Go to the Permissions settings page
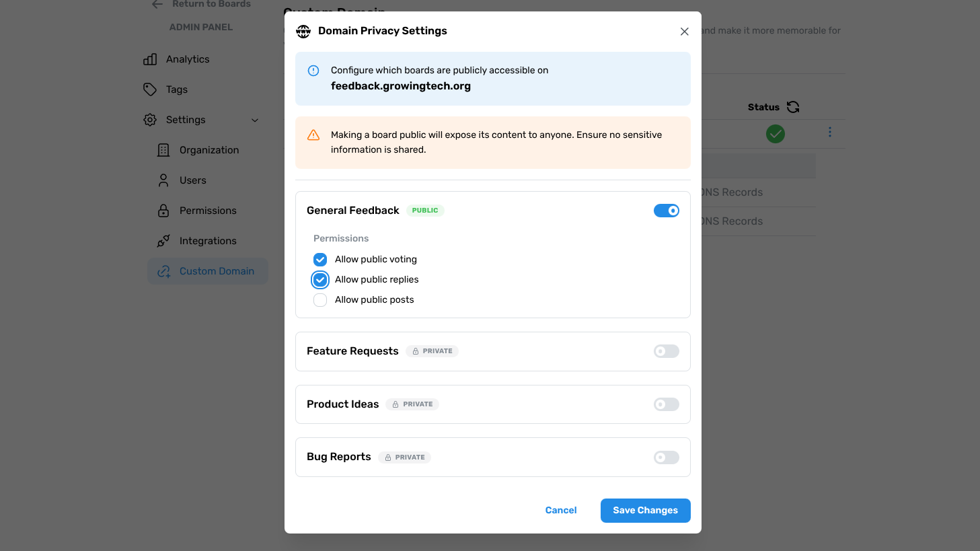The height and width of the screenshot is (551, 980). pyautogui.click(x=208, y=211)
